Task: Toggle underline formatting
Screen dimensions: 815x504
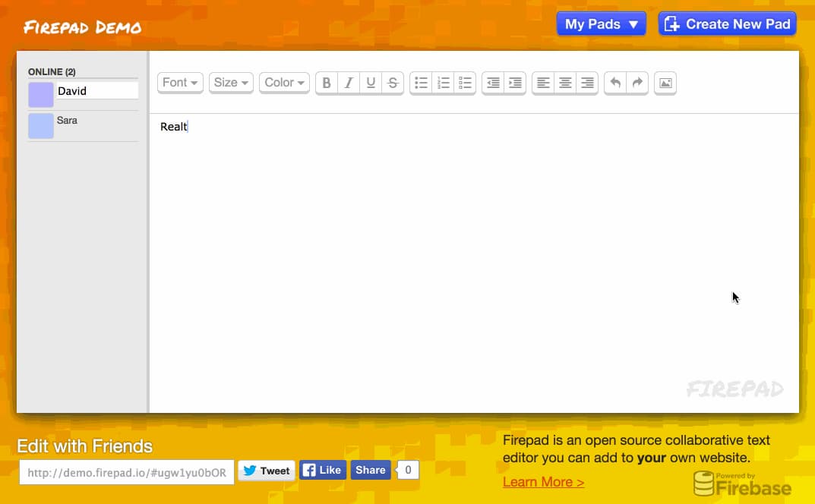Action: 371,83
